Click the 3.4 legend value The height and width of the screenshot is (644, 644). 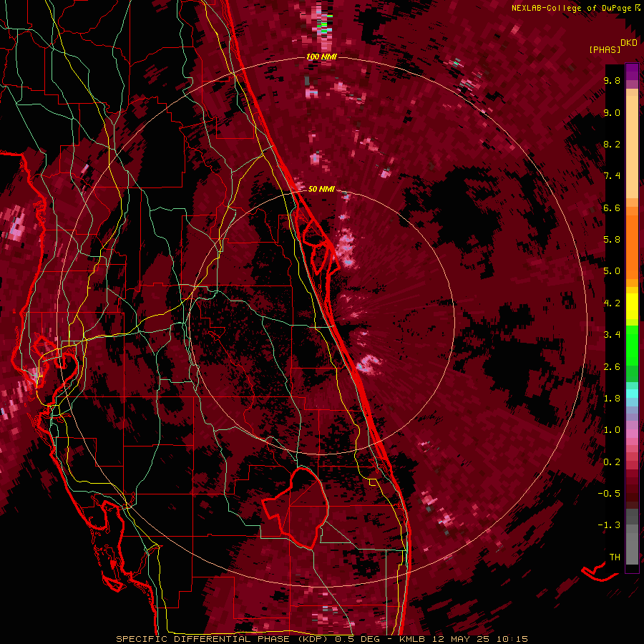click(612, 335)
